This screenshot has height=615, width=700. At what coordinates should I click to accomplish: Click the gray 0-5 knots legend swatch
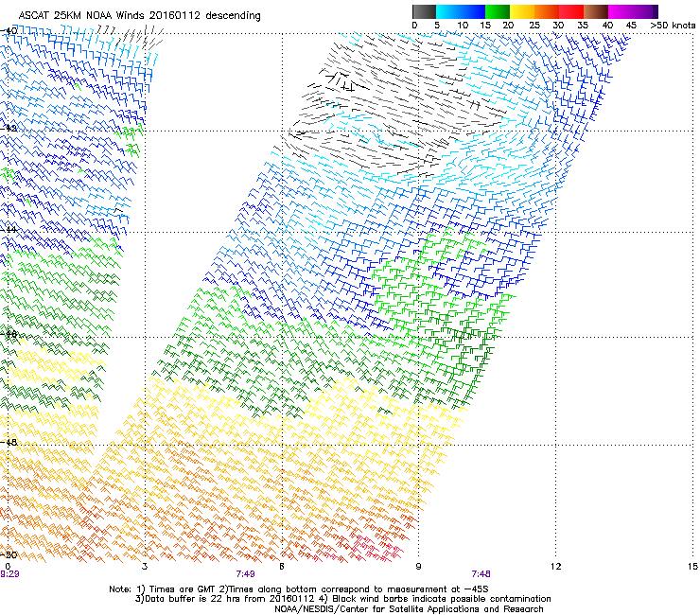(x=424, y=11)
